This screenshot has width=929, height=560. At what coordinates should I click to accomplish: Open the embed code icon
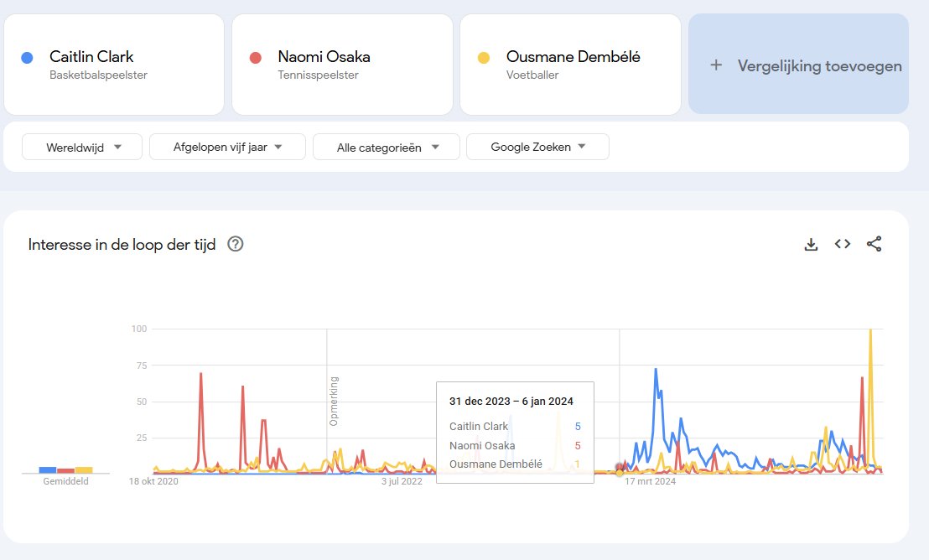843,244
